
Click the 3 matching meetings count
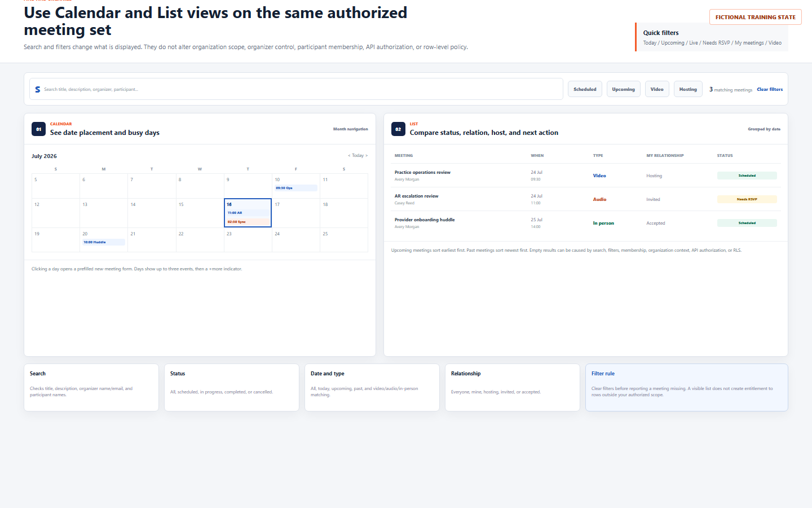(x=731, y=89)
